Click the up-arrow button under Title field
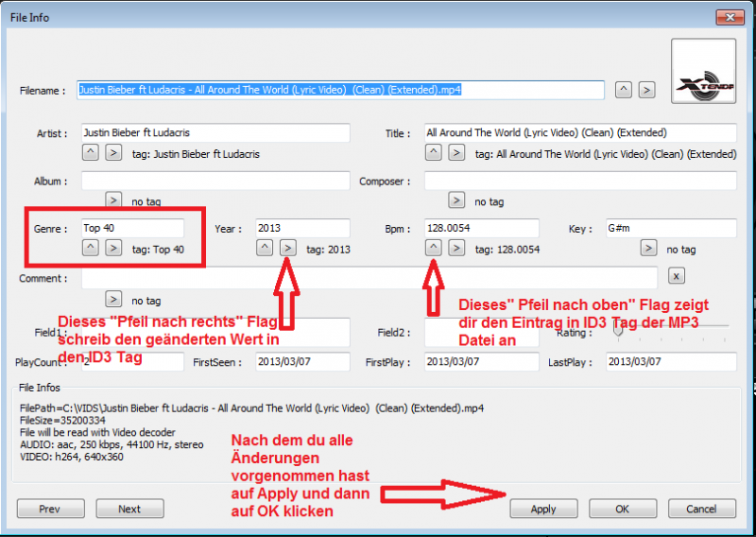Viewport: 756px width, 537px height. [x=434, y=152]
